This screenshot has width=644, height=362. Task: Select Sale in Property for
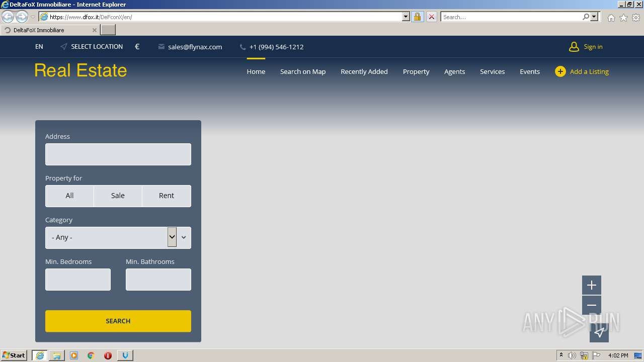point(118,196)
